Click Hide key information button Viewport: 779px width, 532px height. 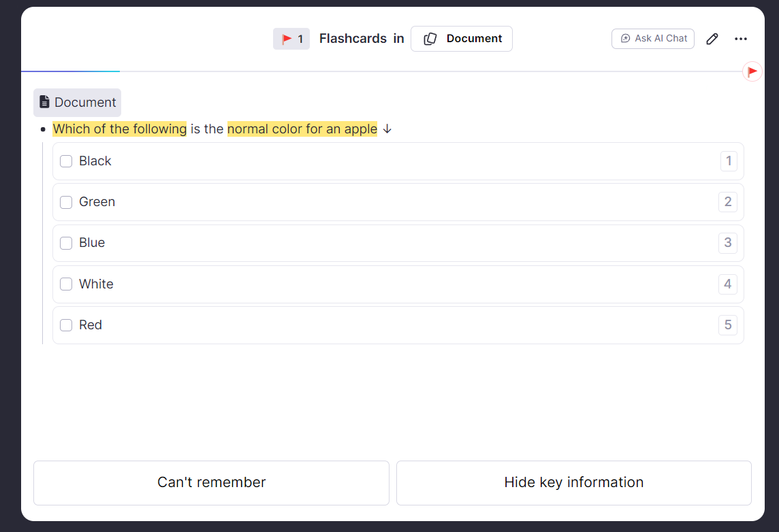pos(573,482)
